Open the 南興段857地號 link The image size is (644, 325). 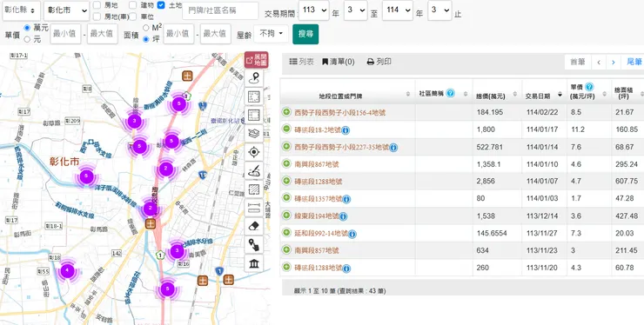point(317,251)
